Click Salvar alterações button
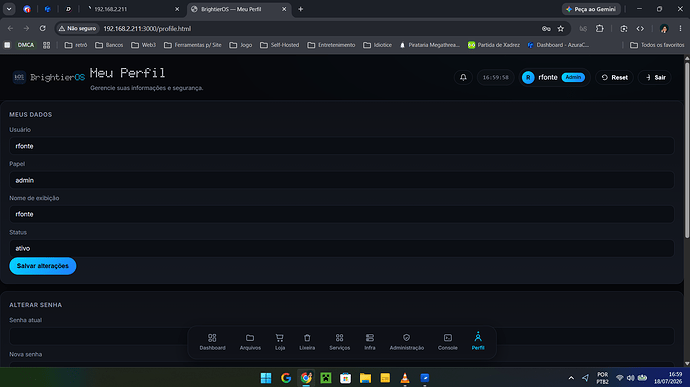The width and height of the screenshot is (690, 387). click(43, 266)
